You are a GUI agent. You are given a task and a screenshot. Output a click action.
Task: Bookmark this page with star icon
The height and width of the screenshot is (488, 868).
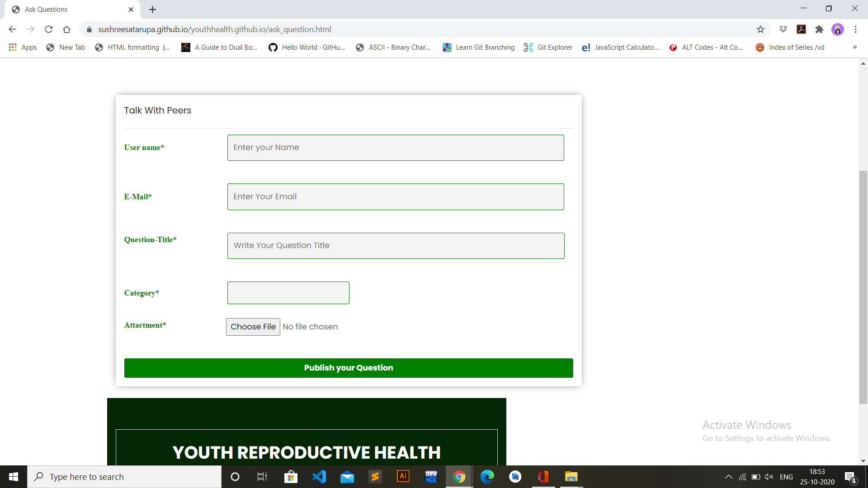click(x=760, y=29)
